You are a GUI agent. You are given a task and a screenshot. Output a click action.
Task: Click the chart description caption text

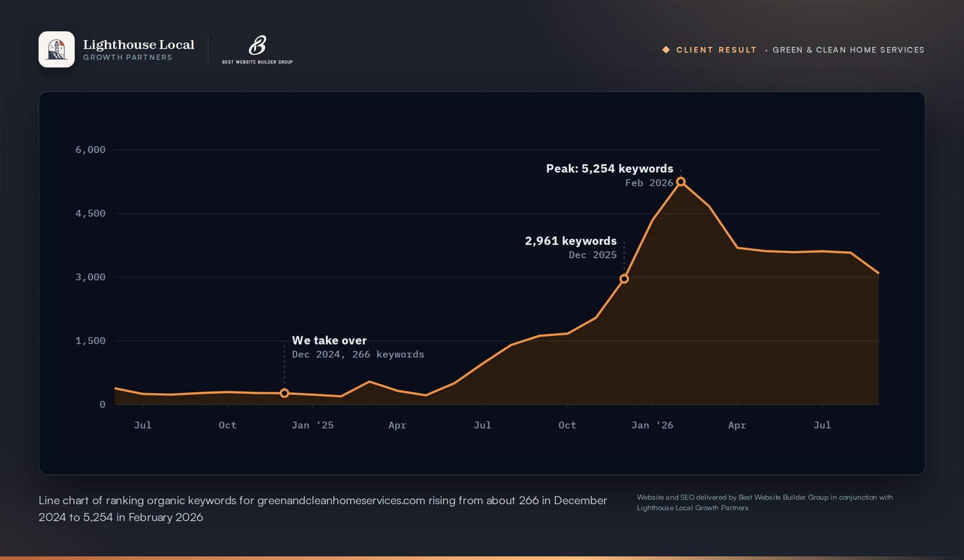tap(323, 509)
